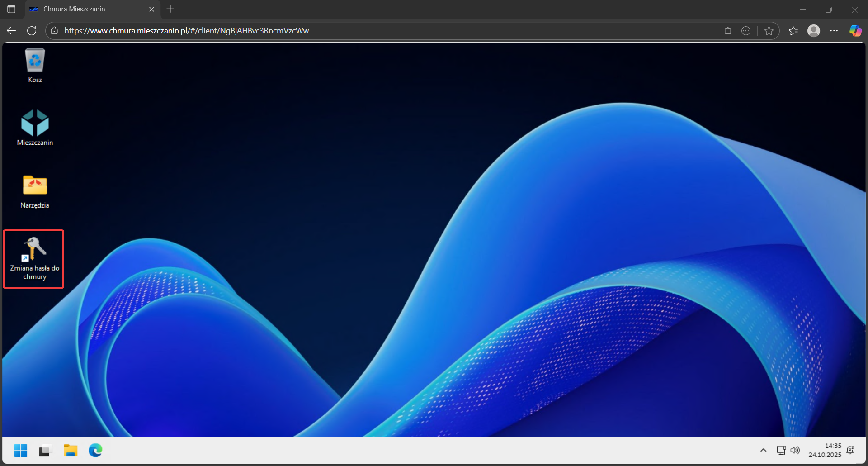Select the Zmiana hasła do chmury shortcut
Screen dimensions: 868x466
click(34, 258)
